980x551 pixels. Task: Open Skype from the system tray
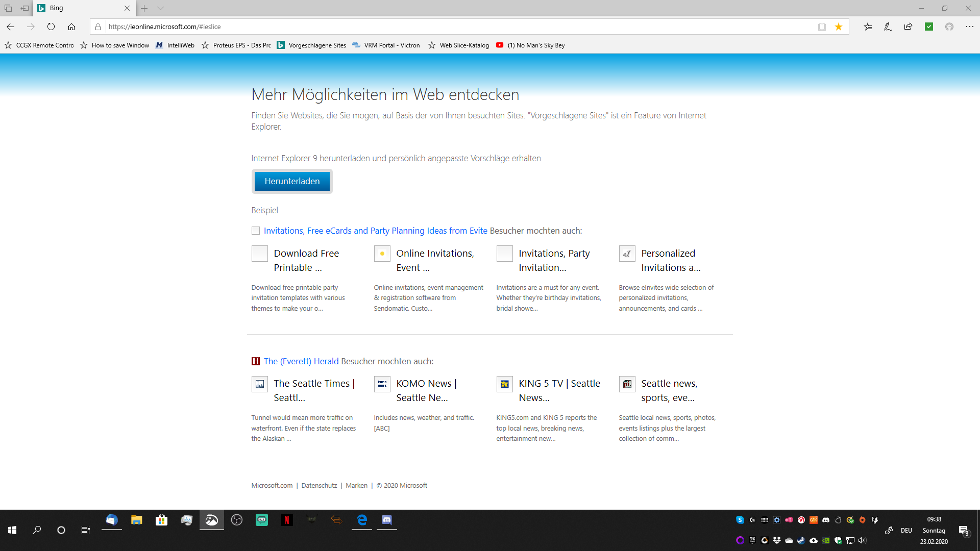point(740,520)
